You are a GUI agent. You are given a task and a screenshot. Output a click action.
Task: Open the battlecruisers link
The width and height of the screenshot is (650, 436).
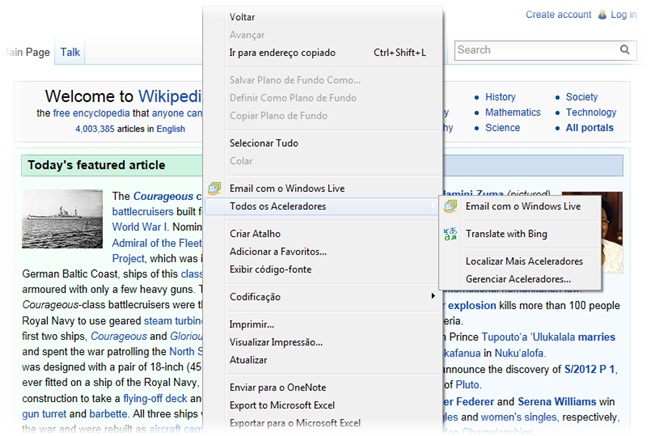[143, 211]
